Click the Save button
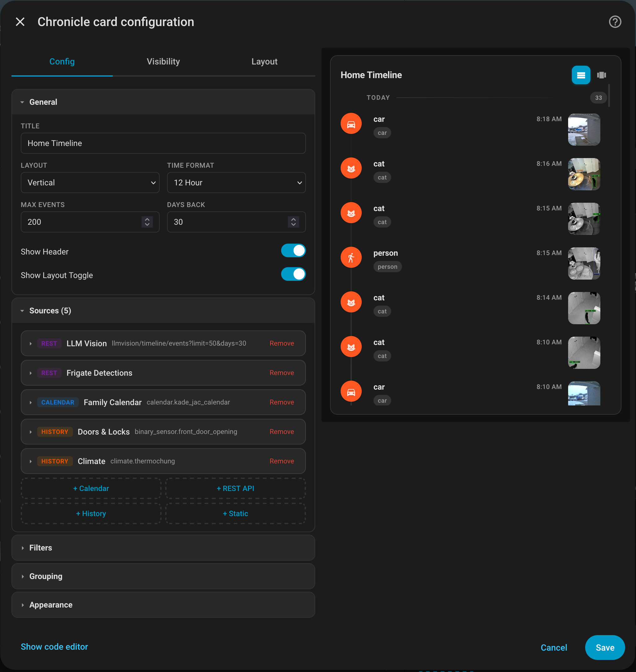Screen dimensions: 636x672 [605, 647]
